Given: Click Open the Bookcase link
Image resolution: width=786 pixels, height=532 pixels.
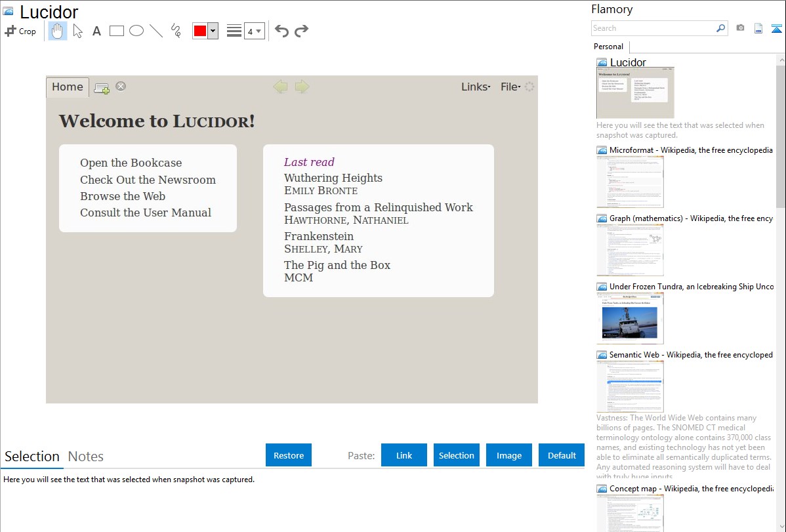Looking at the screenshot, I should click(x=131, y=163).
